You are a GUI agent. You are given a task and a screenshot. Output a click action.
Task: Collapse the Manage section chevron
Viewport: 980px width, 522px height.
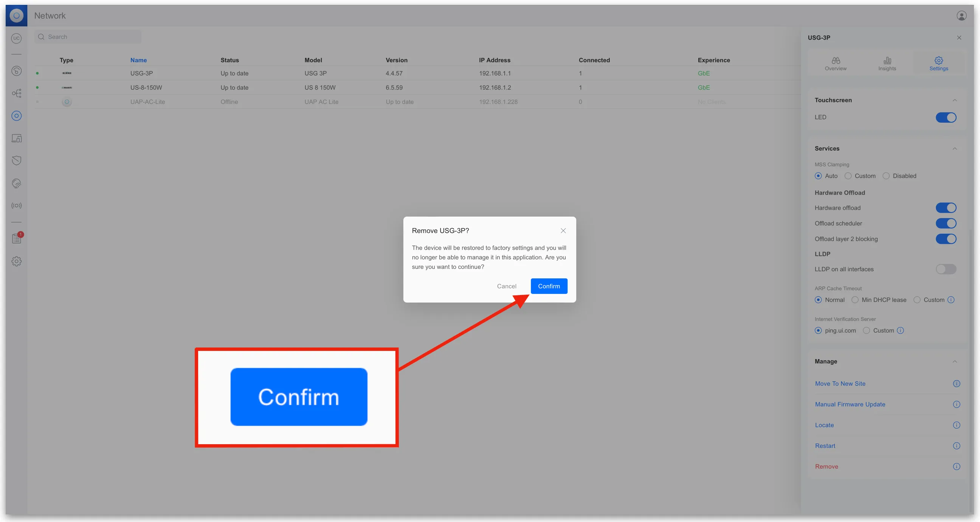955,361
